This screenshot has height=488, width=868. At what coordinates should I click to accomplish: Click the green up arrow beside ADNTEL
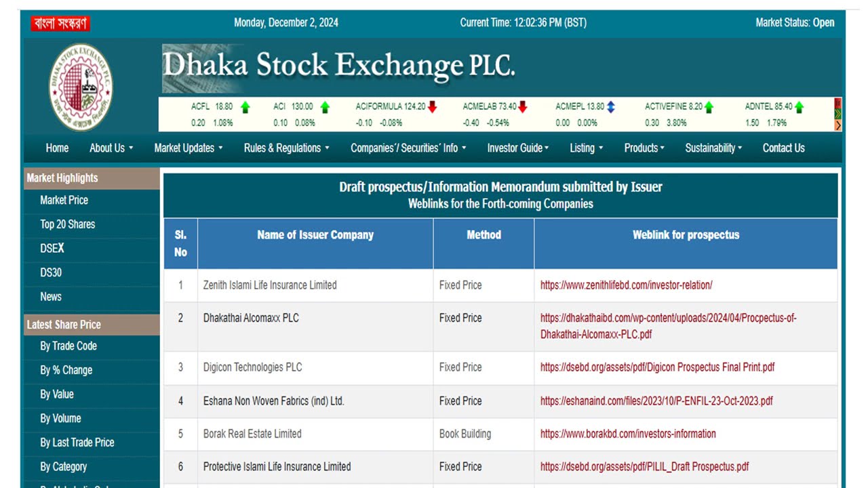pos(799,106)
